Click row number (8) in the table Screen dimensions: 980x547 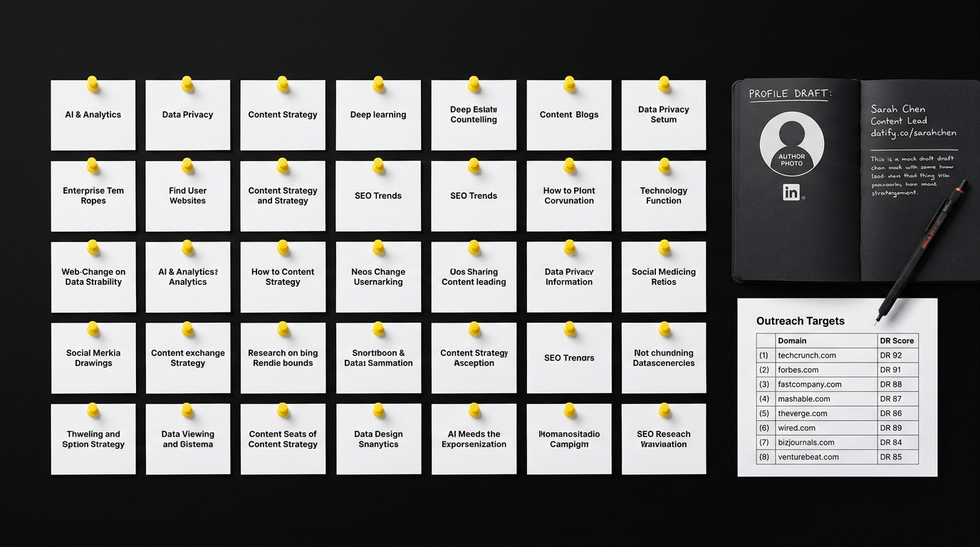(764, 457)
